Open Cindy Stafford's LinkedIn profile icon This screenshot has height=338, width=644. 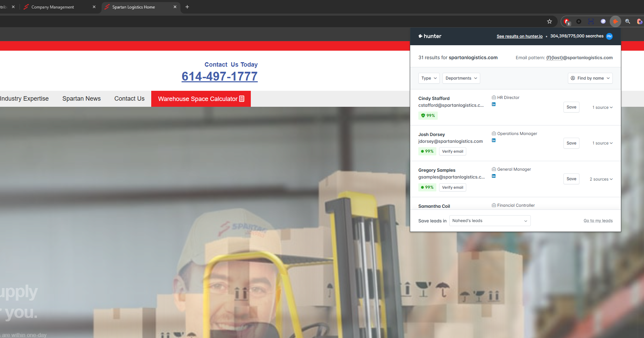point(494,104)
